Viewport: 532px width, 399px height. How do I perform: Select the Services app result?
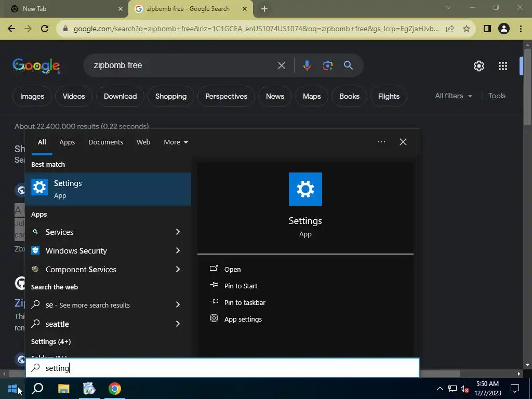pyautogui.click(x=98, y=232)
